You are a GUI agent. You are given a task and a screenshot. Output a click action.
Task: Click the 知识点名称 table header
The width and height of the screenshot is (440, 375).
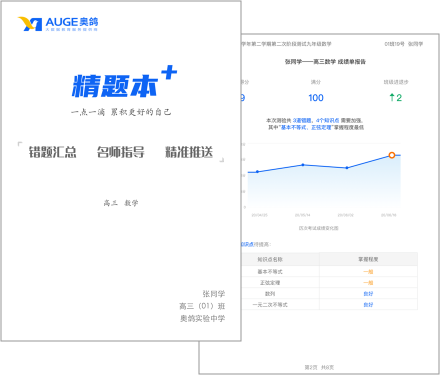click(270, 259)
